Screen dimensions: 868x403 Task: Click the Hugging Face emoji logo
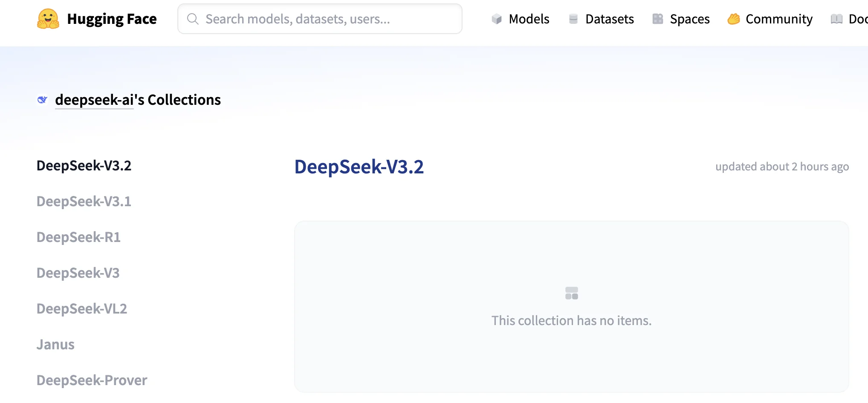(x=48, y=19)
